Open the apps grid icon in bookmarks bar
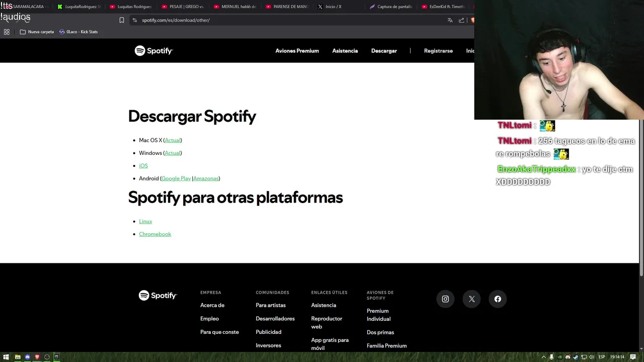This screenshot has height=362, width=644. click(7, 32)
